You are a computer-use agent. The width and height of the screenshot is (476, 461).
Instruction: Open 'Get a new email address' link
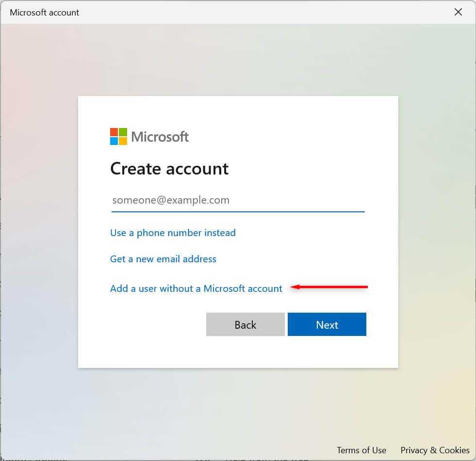[163, 259]
